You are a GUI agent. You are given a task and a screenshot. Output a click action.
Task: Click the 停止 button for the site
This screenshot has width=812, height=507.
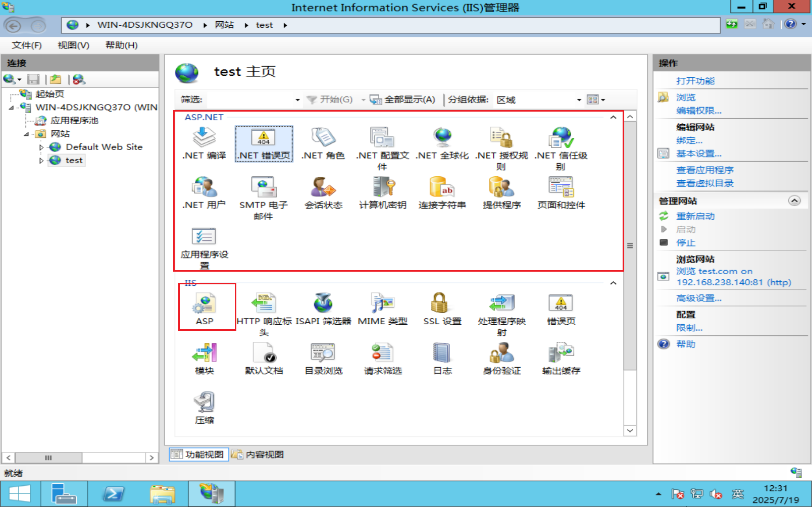(x=685, y=242)
